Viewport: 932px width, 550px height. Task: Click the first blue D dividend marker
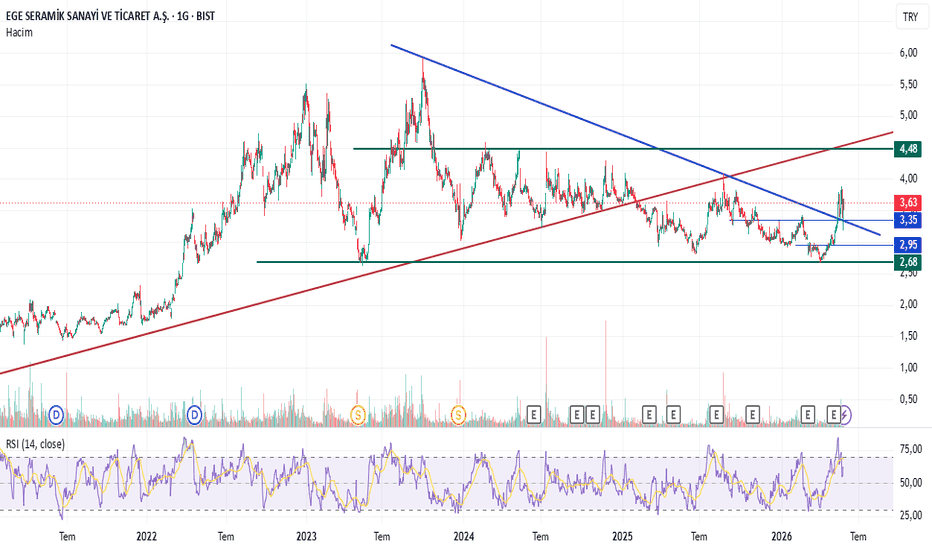[56, 414]
